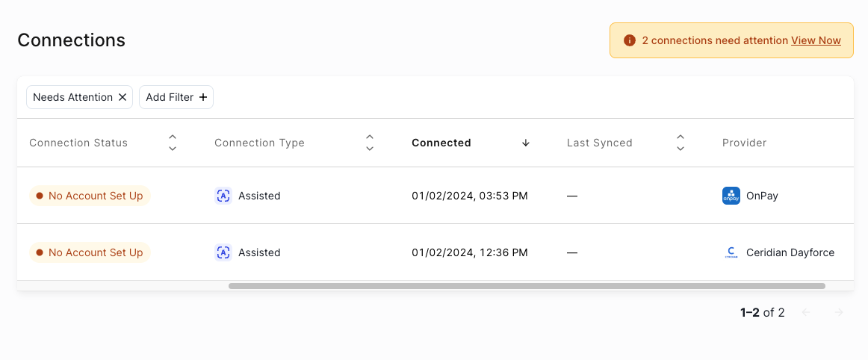The height and width of the screenshot is (360, 868).
Task: Click the Connection Type header text
Action: [260, 143]
